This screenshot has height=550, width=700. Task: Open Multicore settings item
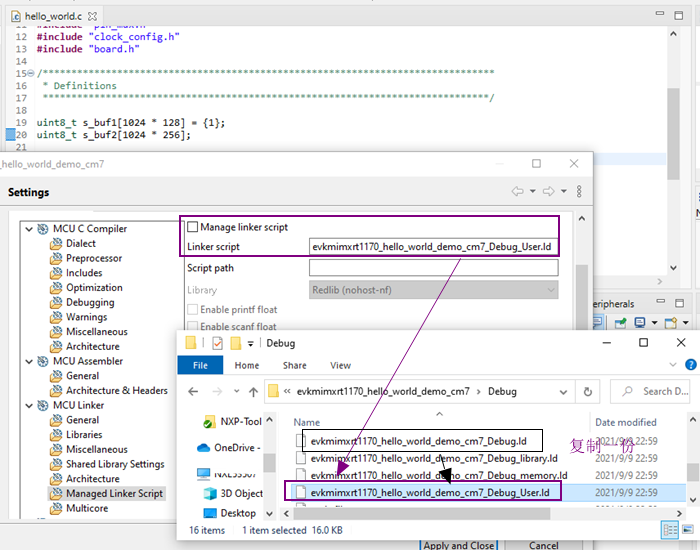(x=87, y=508)
